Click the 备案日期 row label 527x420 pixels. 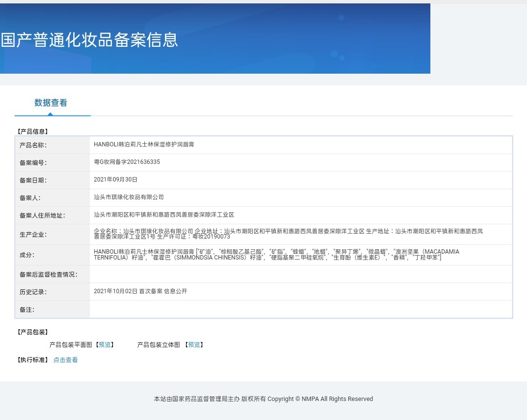tap(33, 180)
